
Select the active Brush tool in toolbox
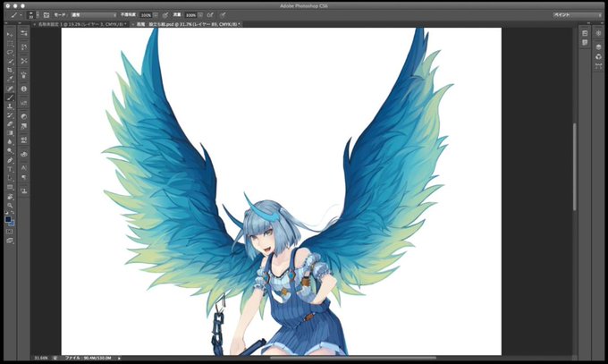pyautogui.click(x=10, y=97)
